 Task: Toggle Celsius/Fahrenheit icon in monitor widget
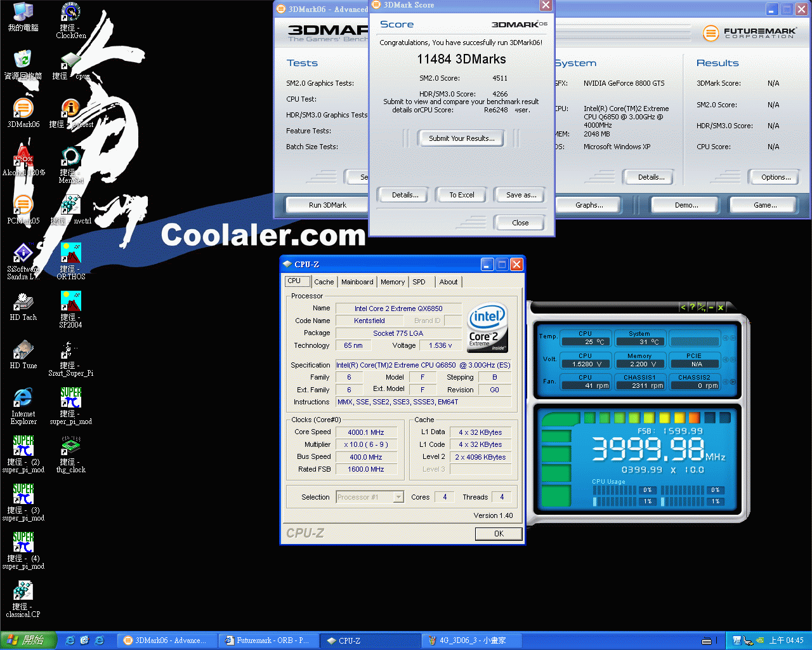(701, 307)
